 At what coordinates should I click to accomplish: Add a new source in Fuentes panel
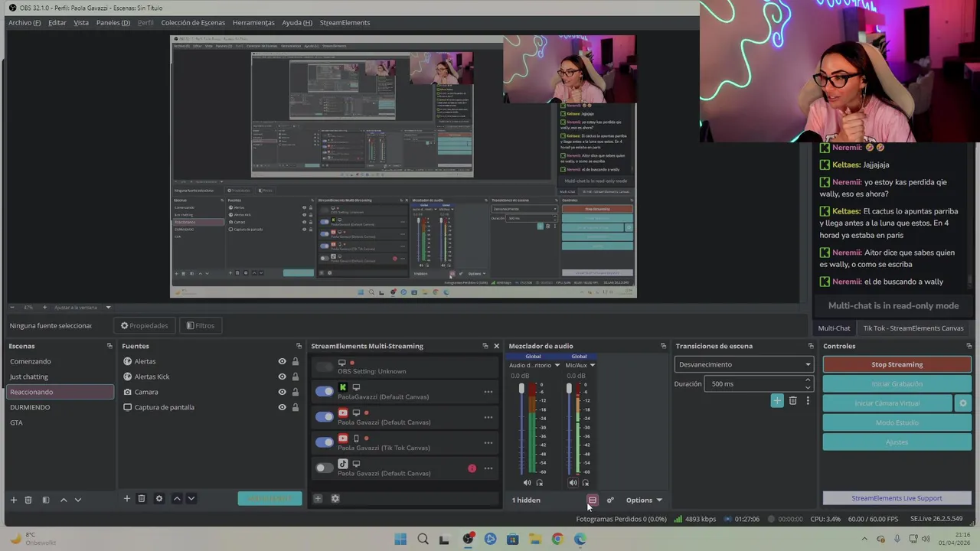pos(127,498)
